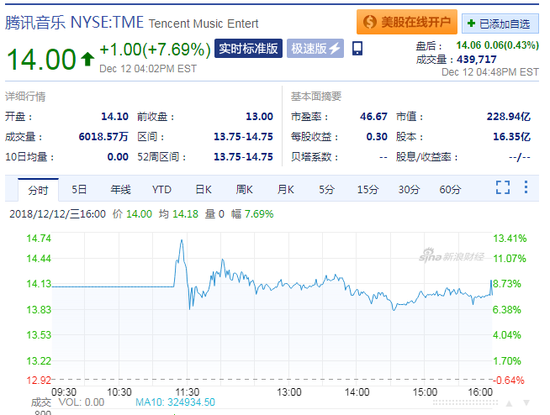
Task: Click the 基本面摘要 section heading
Action: (x=316, y=96)
